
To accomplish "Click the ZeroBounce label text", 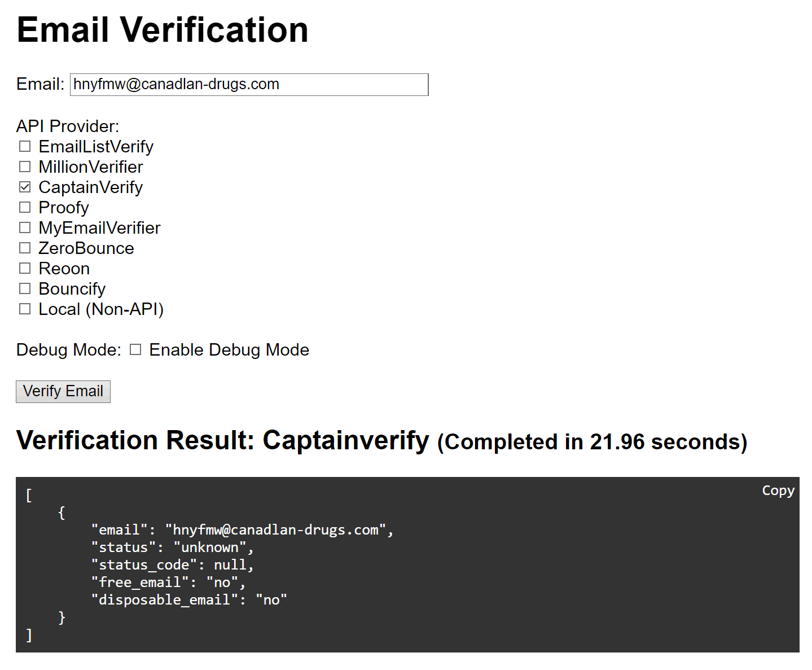I will pyautogui.click(x=86, y=248).
